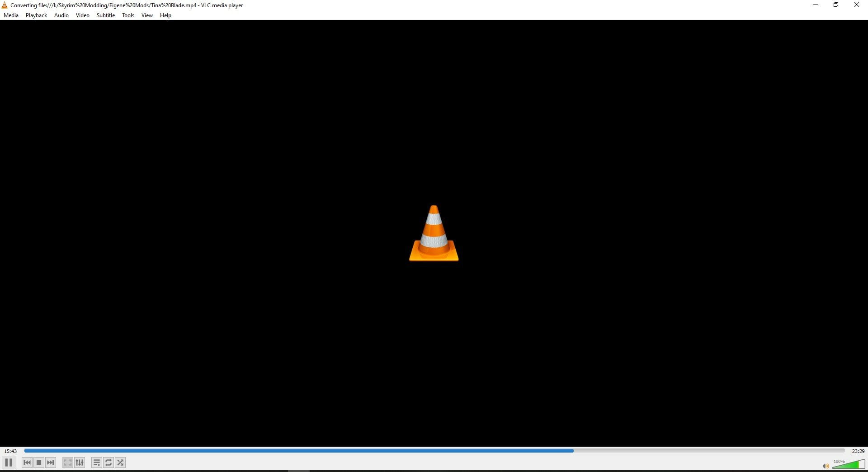The width and height of the screenshot is (868, 472).
Task: Click the VLC cone logo in video area
Action: 434,233
